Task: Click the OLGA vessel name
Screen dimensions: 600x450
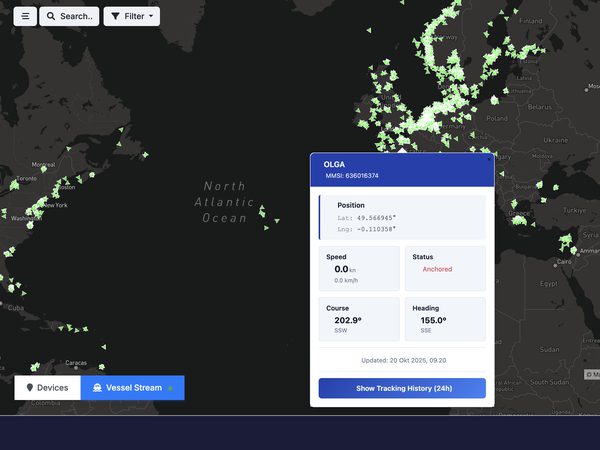Action: point(334,164)
